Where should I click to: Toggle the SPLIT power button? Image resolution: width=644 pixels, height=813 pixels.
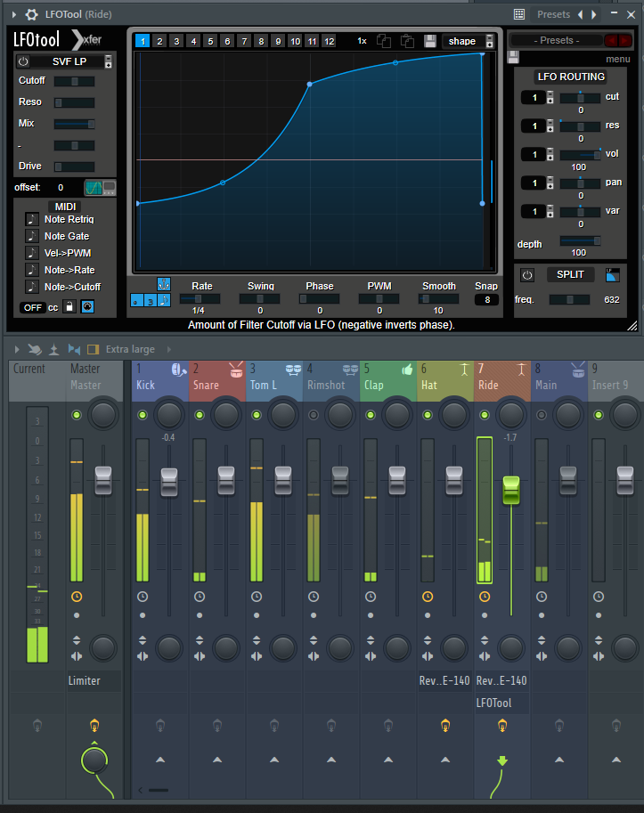coord(527,275)
